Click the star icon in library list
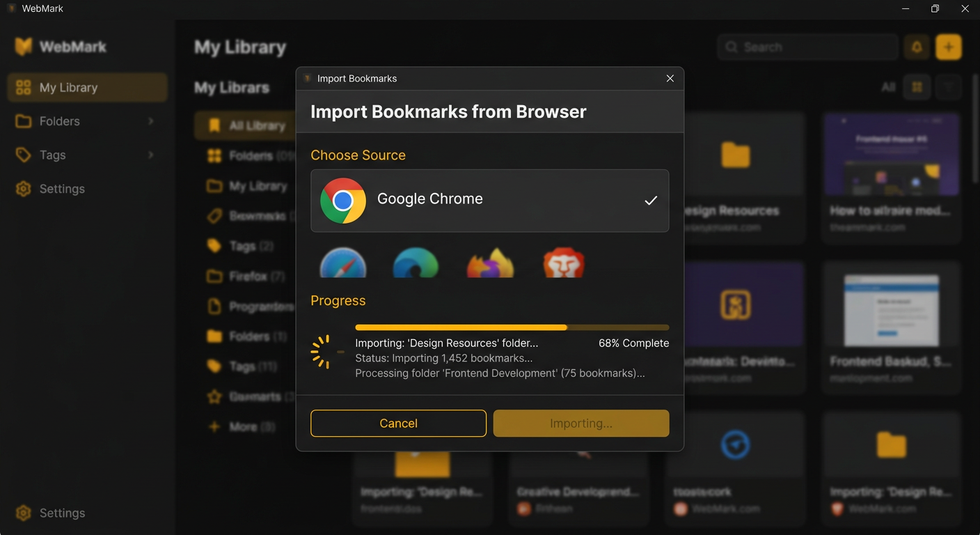The image size is (980, 535). (215, 396)
